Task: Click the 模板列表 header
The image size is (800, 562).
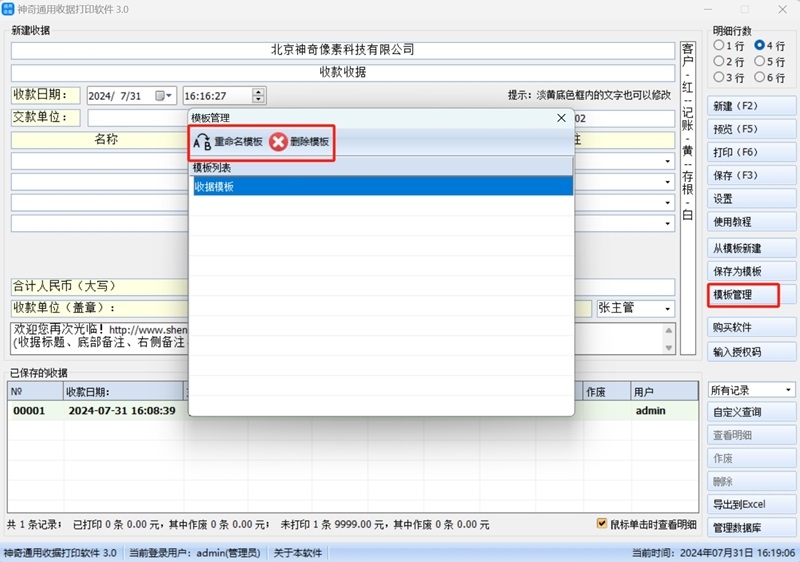Action: 381,167
